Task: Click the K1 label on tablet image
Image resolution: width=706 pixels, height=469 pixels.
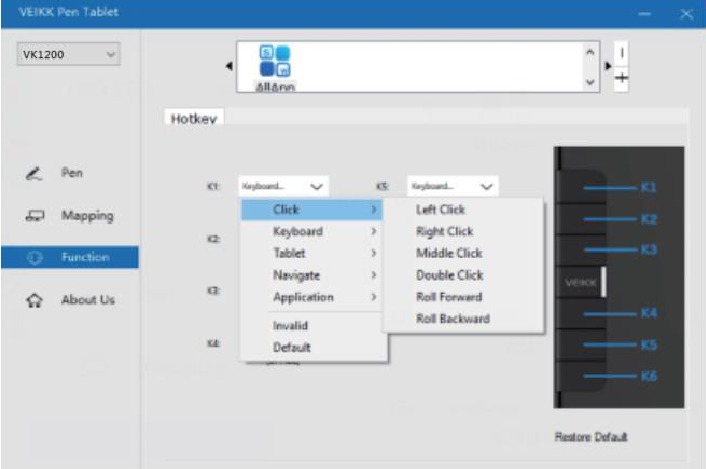Action: (648, 187)
